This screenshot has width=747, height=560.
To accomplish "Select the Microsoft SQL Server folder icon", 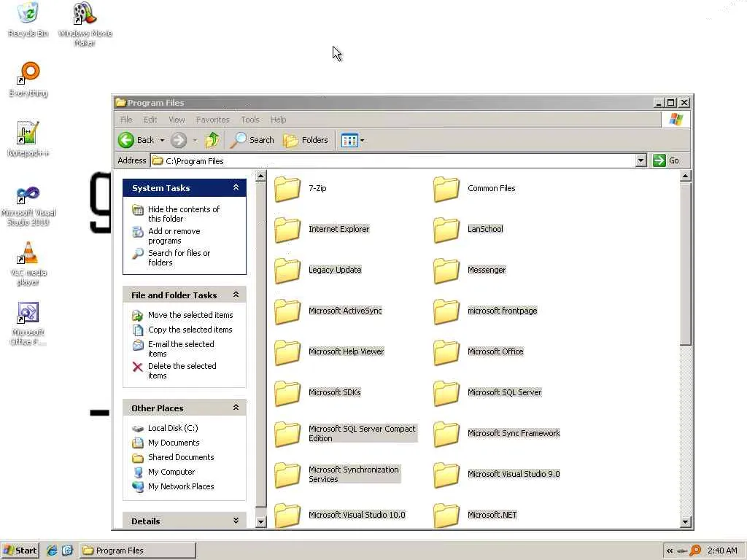I will (x=446, y=393).
